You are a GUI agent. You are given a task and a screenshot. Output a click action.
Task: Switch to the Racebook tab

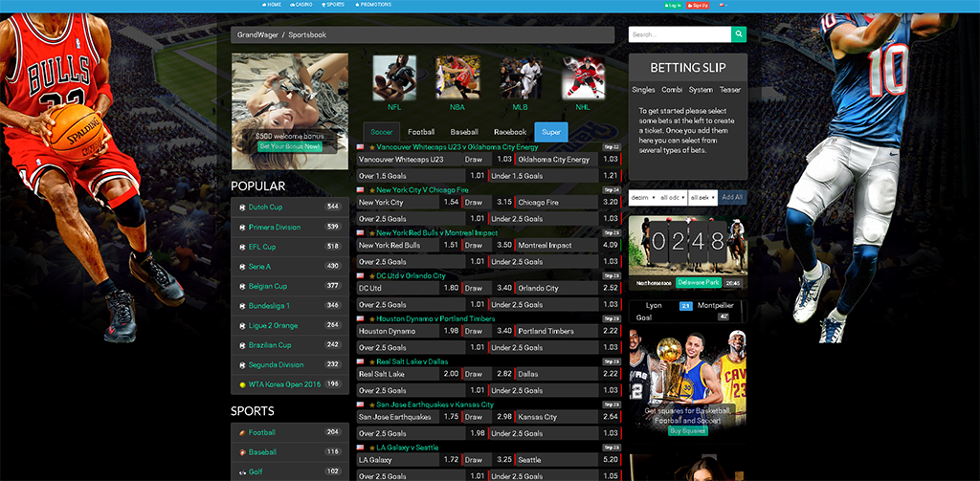point(510,132)
